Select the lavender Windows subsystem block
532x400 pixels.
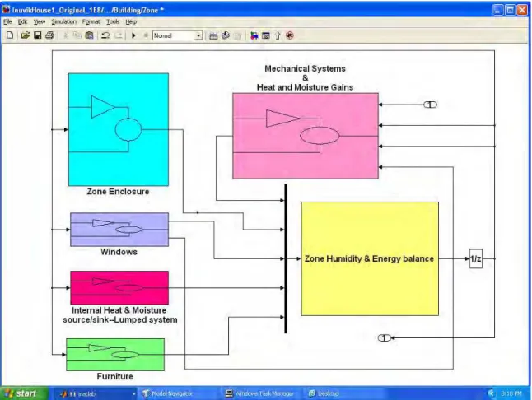tap(119, 230)
